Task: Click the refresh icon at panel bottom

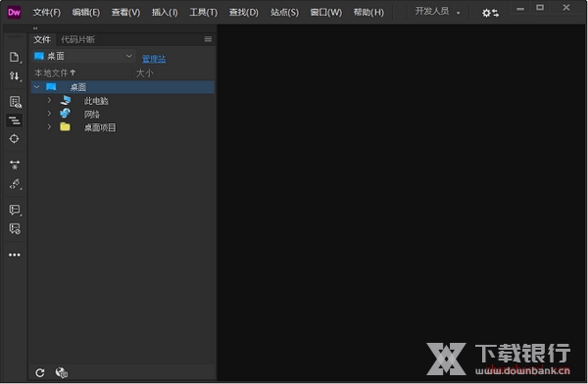Action: click(40, 373)
